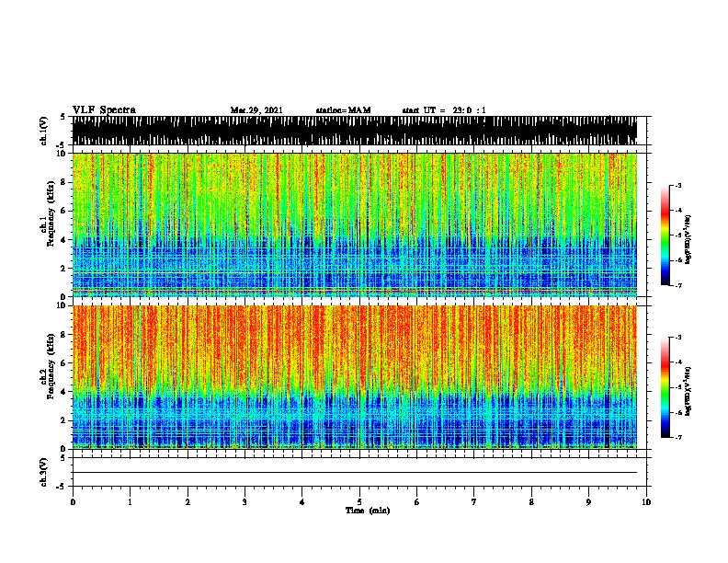Click the time axis tick label "6"
Screen dimensions: 728x563
coord(417,501)
